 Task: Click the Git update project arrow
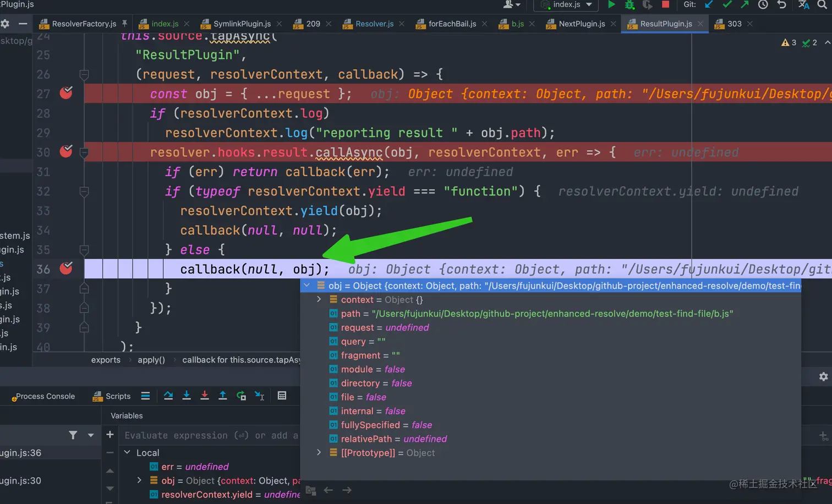(709, 4)
